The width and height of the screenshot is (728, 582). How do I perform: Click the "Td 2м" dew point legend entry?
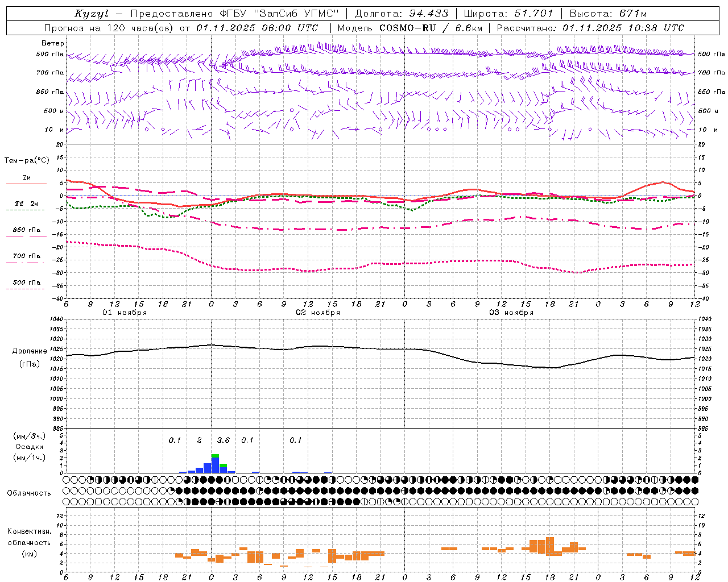pyautogui.click(x=26, y=203)
